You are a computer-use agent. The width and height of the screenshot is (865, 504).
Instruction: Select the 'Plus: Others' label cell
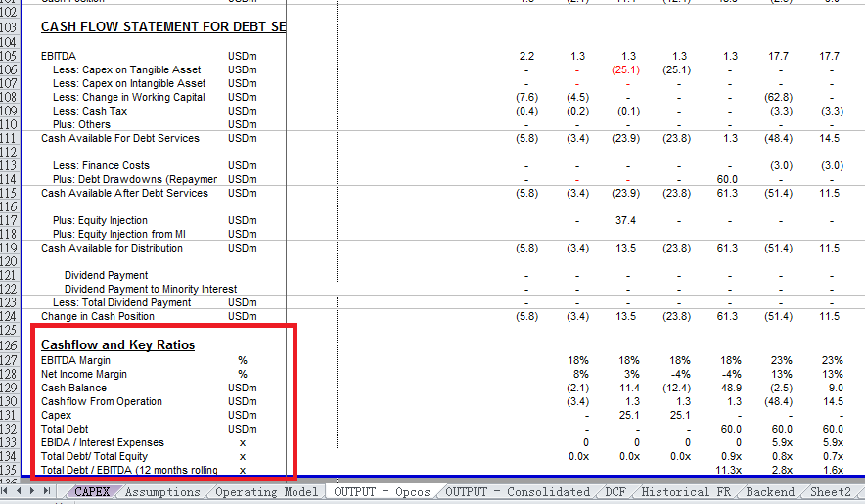81,124
